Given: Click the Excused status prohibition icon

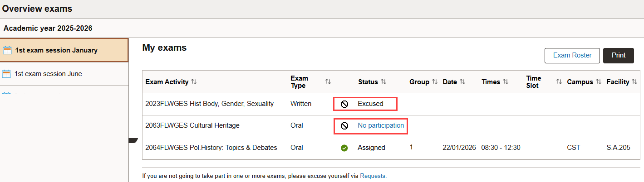Looking at the screenshot, I should [344, 104].
